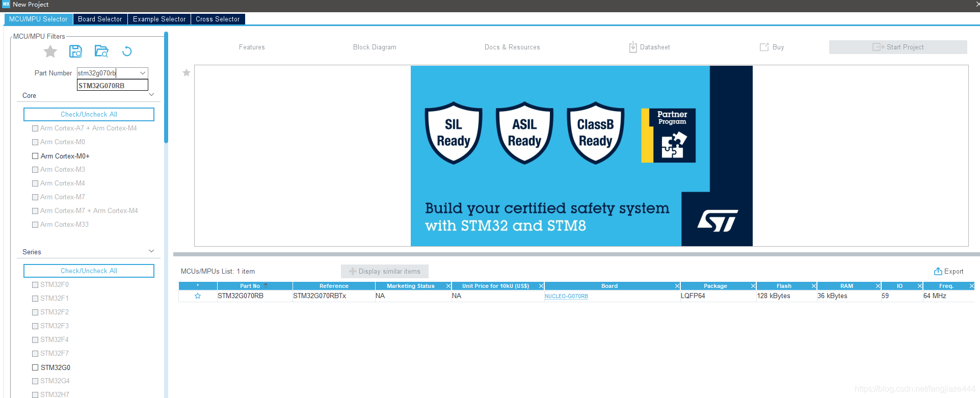Click the safety certification banner image
Viewport: 980px width, 398px height.
[581, 156]
